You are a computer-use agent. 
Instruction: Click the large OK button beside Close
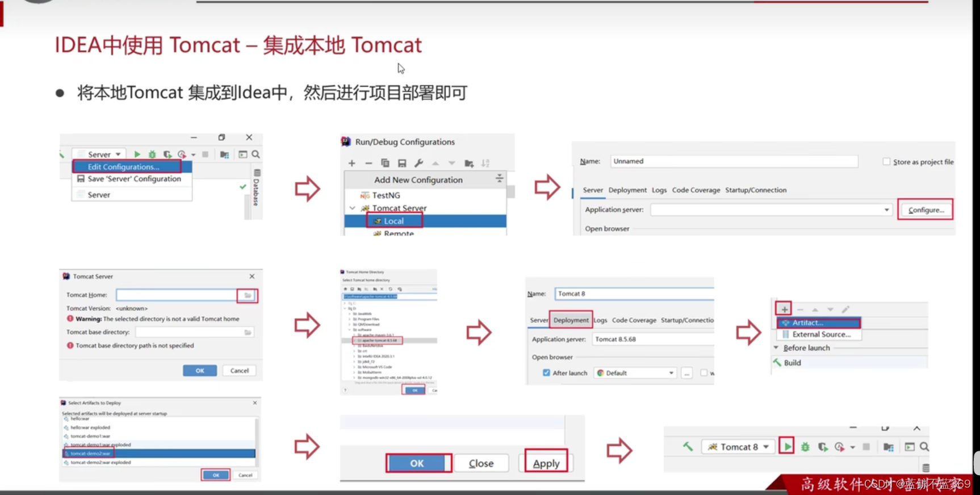coord(417,463)
